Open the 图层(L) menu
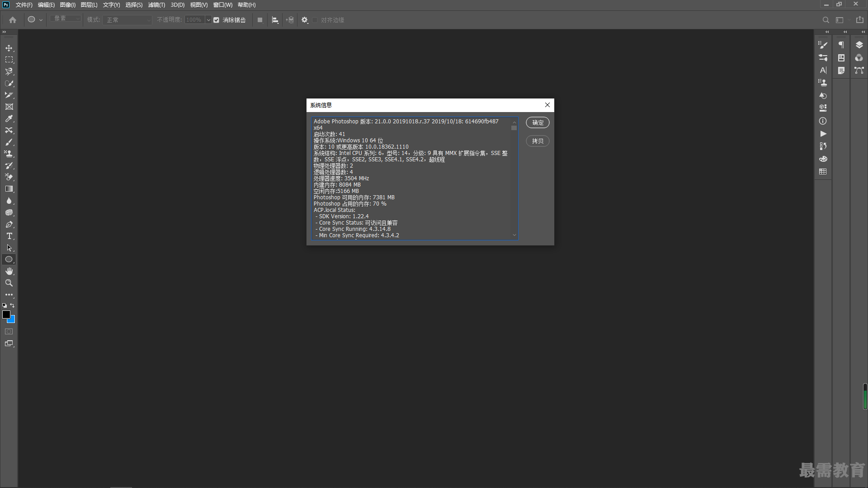The width and height of the screenshot is (868, 488). coord(89,5)
